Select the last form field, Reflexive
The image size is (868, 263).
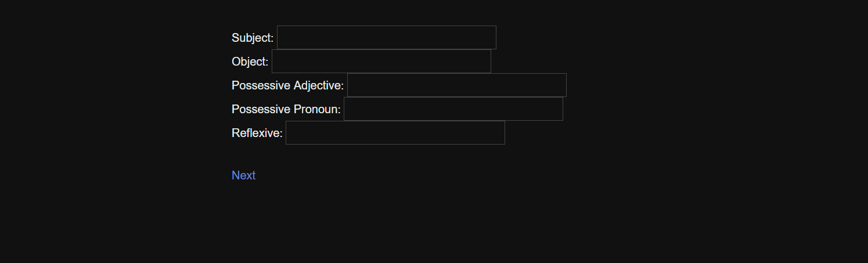click(395, 133)
